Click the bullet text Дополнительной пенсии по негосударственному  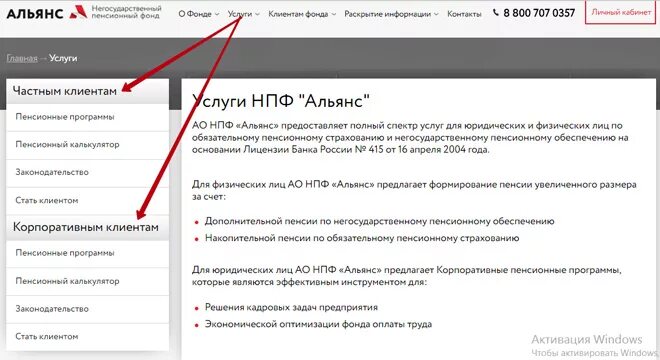click(379, 221)
